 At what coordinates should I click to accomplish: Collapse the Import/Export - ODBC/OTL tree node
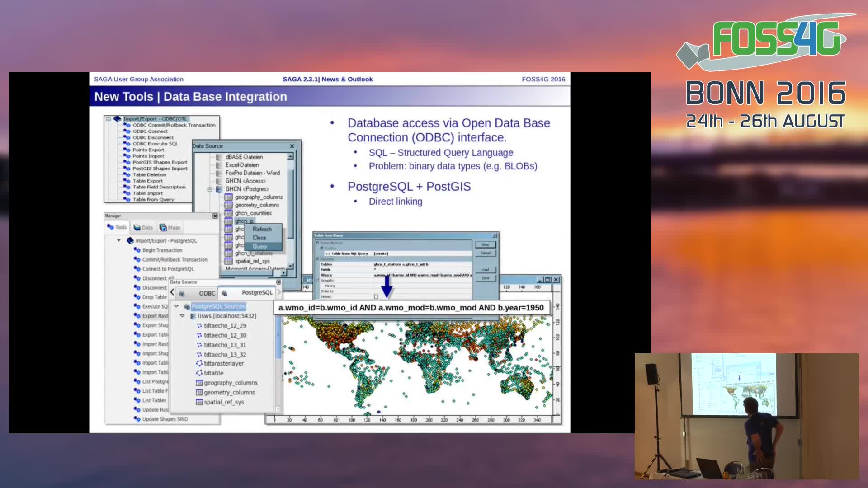click(x=108, y=119)
